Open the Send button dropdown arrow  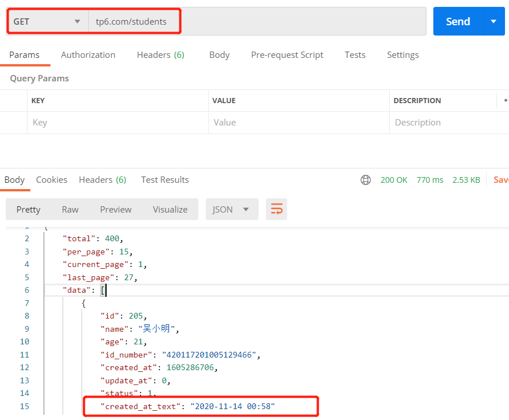point(494,21)
